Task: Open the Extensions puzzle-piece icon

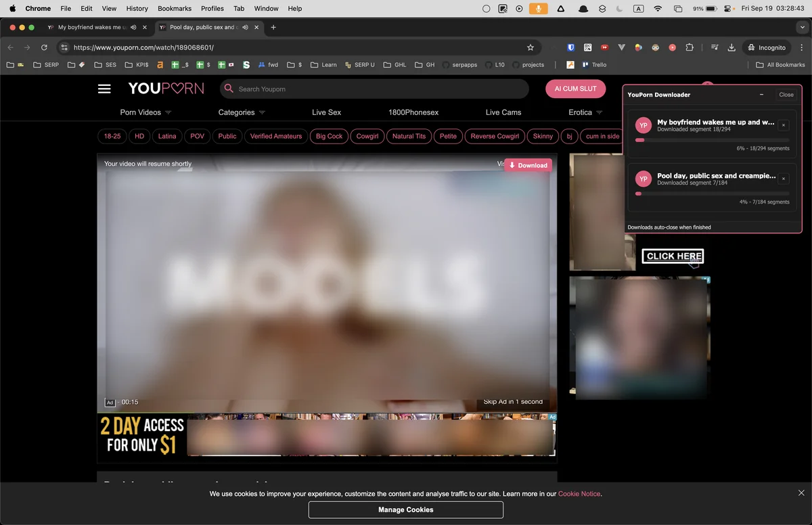Action: 690,47
